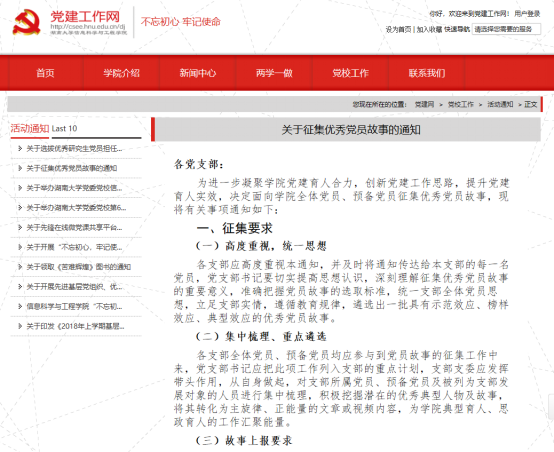The width and height of the screenshot is (554, 452).
Task: Click 党建工作网 site title
Action: [x=85, y=17]
